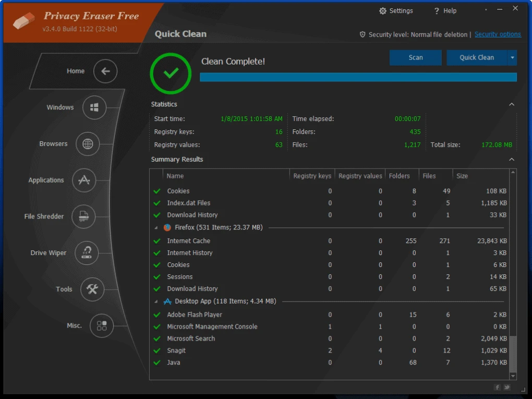
Task: Click the checkmark beside Adobe Flash Player
Action: 157,315
